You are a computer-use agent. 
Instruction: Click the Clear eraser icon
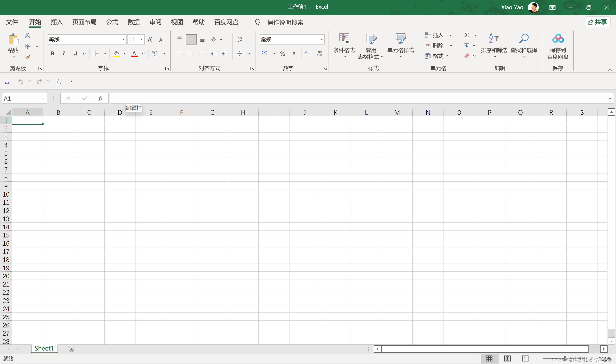tap(467, 56)
